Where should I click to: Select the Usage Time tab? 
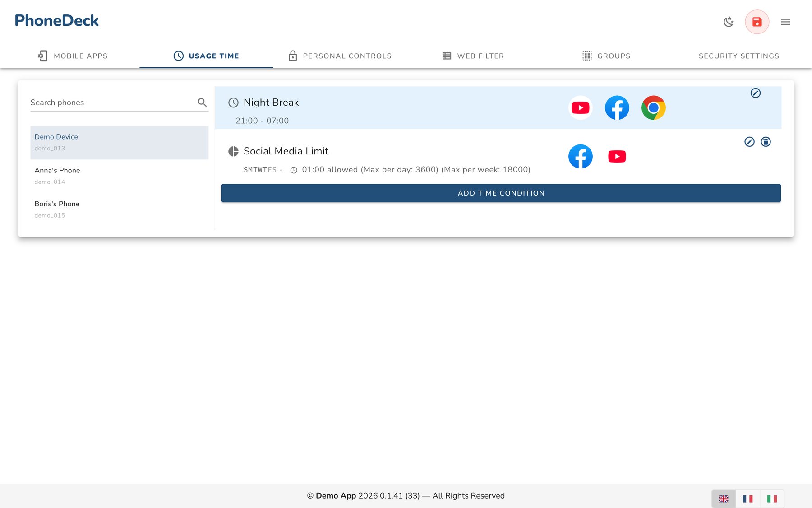[206, 56]
